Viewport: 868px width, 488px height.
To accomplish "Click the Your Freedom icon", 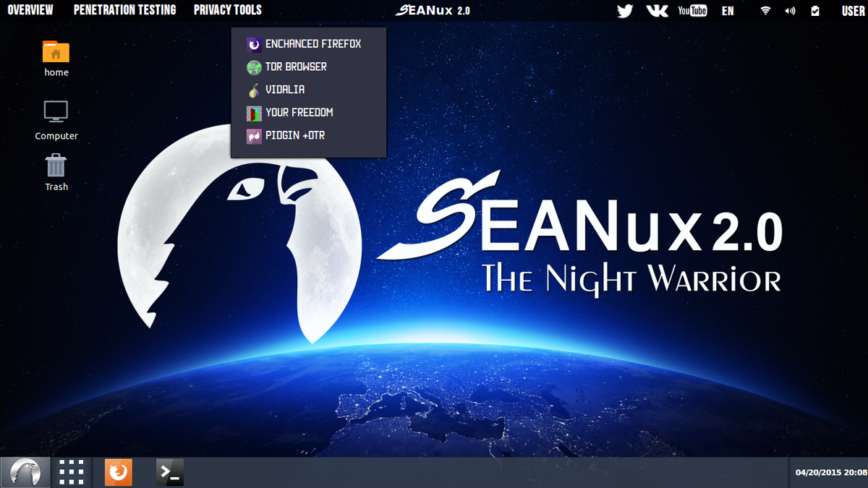I will coord(254,114).
